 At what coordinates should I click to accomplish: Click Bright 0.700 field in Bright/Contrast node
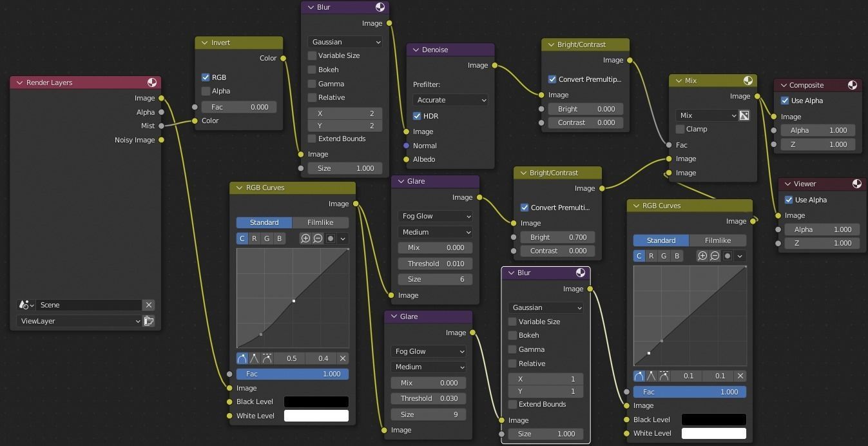tap(558, 237)
